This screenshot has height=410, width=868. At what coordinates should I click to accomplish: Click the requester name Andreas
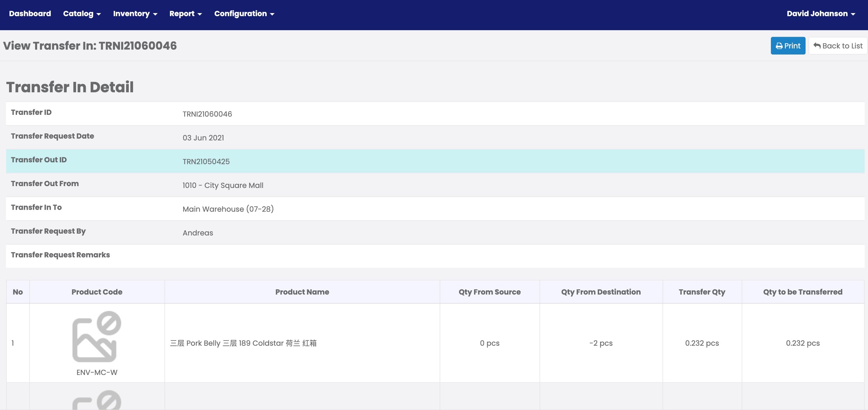[198, 233]
